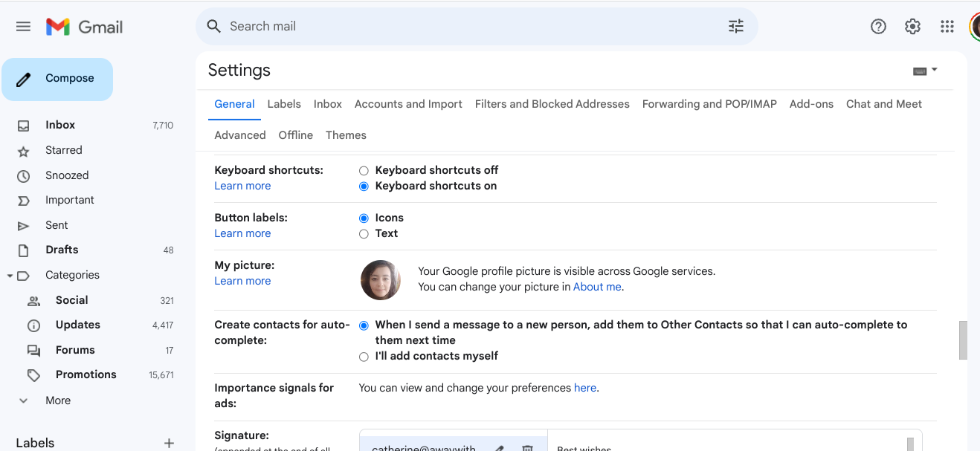Delete the catherine@awaywith signature
This screenshot has height=451, width=980.
tap(527, 447)
